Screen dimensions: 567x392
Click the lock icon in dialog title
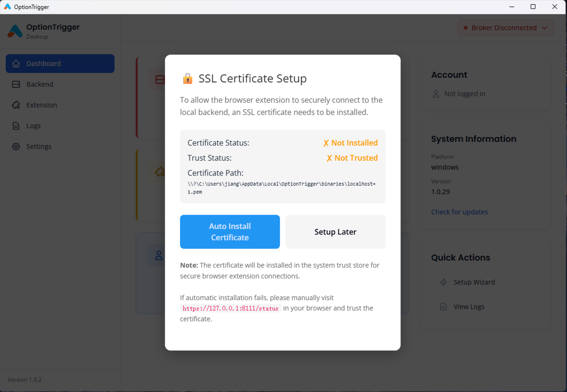click(x=188, y=79)
